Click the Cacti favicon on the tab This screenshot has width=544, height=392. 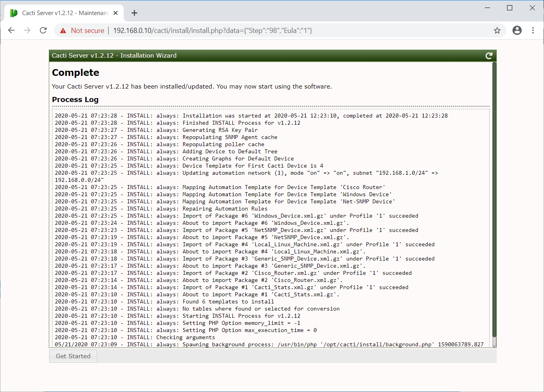14,13
